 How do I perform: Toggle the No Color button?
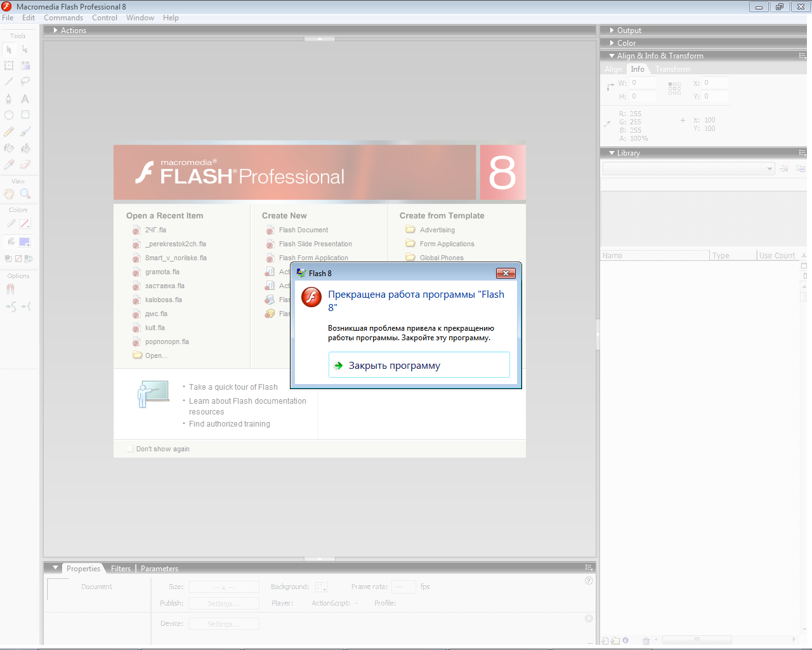click(18, 258)
